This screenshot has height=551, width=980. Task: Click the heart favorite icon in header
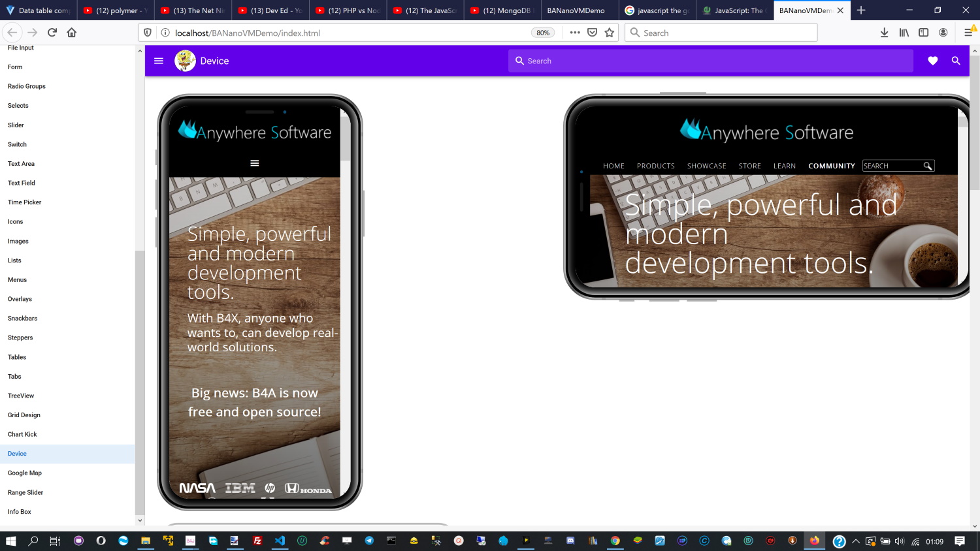pyautogui.click(x=933, y=61)
